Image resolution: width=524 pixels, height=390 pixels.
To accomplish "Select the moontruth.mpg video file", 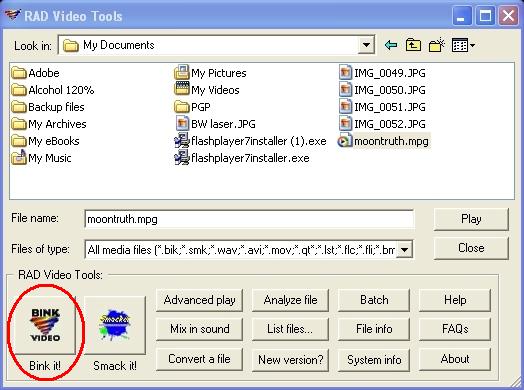I will 384,141.
